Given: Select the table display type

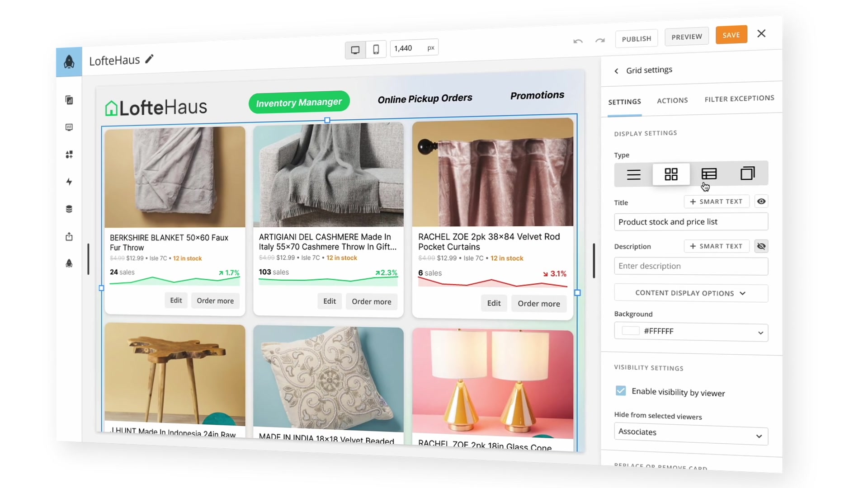Looking at the screenshot, I should (709, 174).
